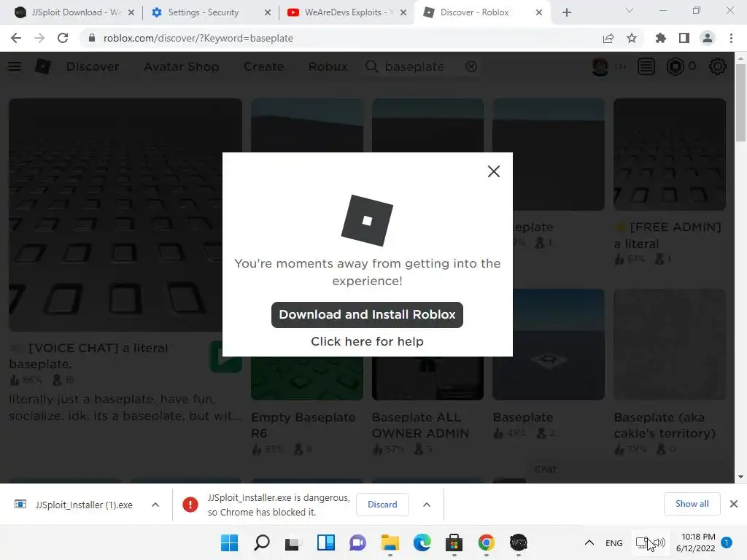Open Windows Widgets from taskbar
Viewport: 747px width, 560px height.
[x=326, y=542]
